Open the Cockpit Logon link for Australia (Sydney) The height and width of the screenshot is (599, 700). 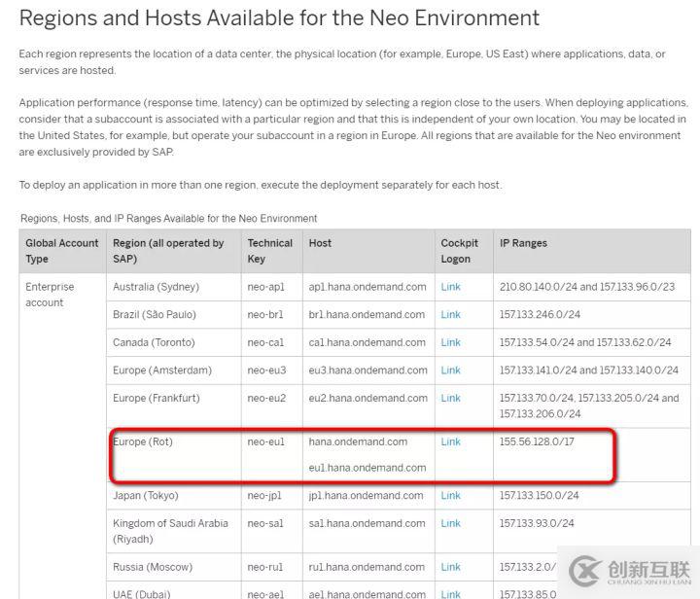click(x=450, y=287)
